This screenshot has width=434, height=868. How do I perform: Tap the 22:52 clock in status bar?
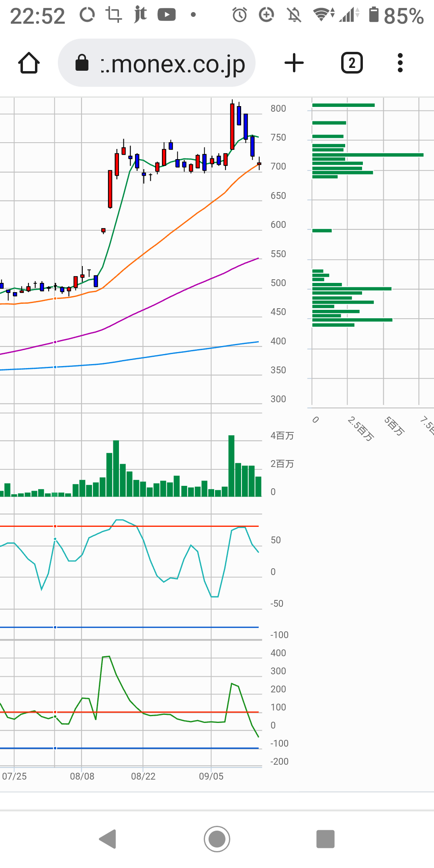[37, 16]
